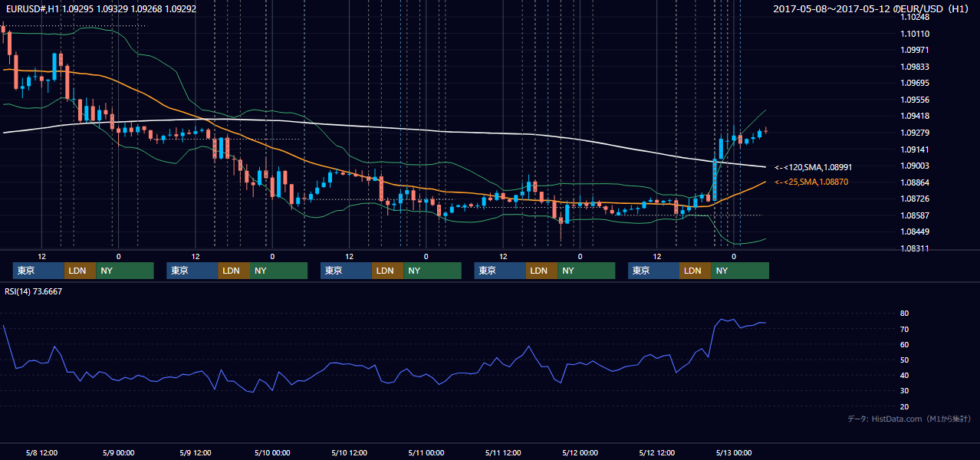The image size is (980, 460).
Task: Click the 5/12 12:00 date label
Action: (656, 452)
